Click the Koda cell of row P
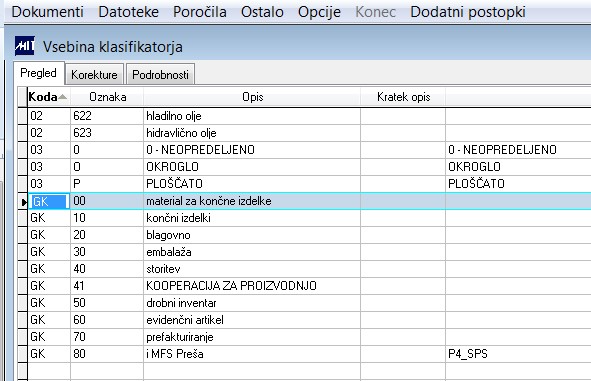 coord(49,184)
